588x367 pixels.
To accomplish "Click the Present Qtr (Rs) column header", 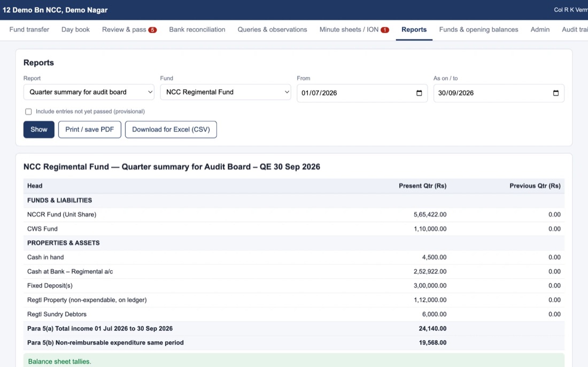I will coord(423,186).
